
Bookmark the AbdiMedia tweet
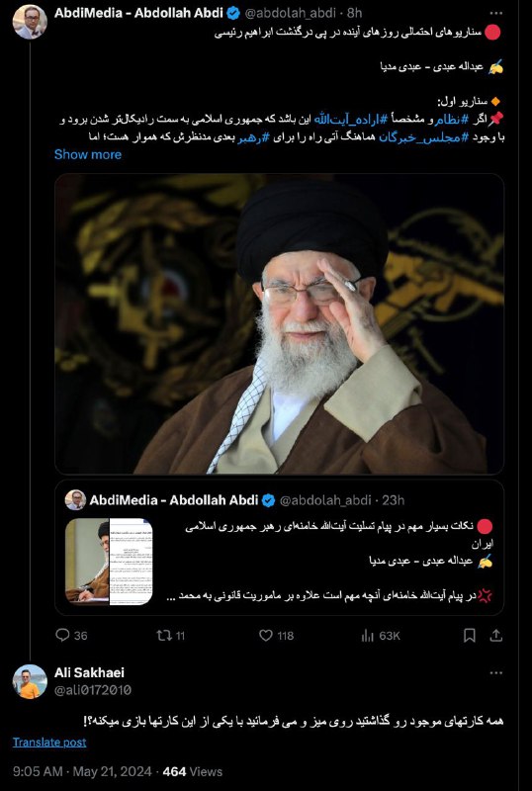[x=470, y=636]
